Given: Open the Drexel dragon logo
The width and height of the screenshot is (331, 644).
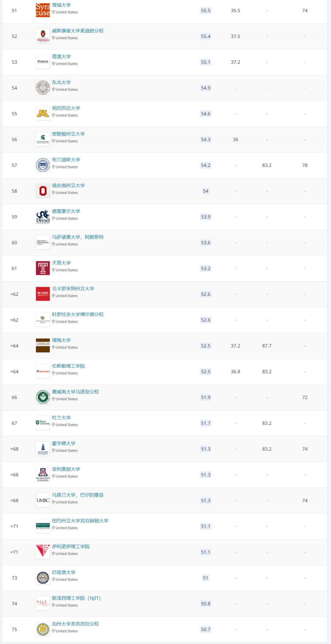Looking at the screenshot, I should [43, 217].
